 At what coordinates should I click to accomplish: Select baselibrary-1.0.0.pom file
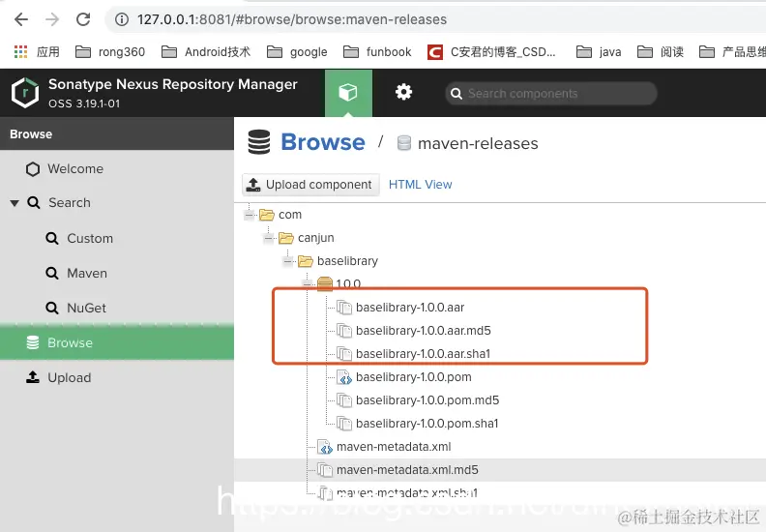pyautogui.click(x=413, y=377)
